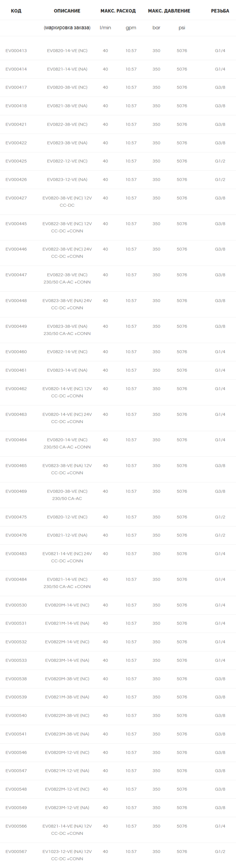Select product code EV000427
236x868 pixels.
click(x=16, y=198)
